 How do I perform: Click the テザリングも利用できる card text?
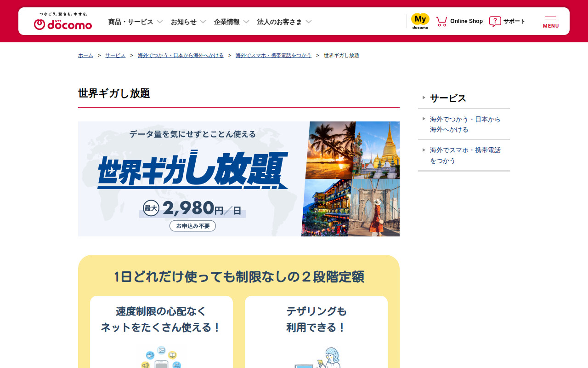tap(316, 319)
